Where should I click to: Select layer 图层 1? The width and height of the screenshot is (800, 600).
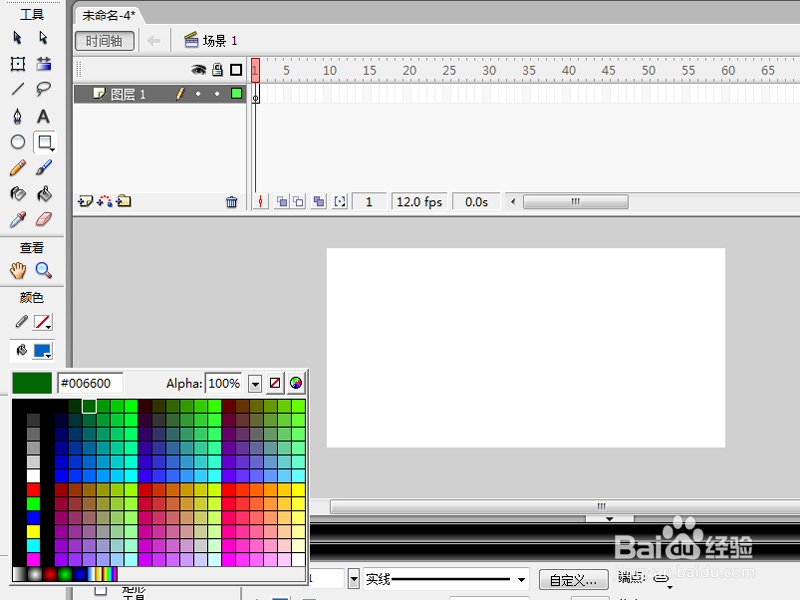pos(128,94)
